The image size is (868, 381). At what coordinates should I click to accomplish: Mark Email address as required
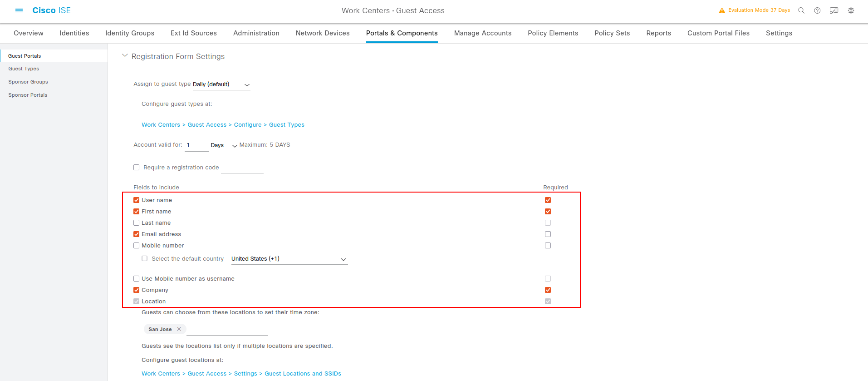click(x=548, y=234)
